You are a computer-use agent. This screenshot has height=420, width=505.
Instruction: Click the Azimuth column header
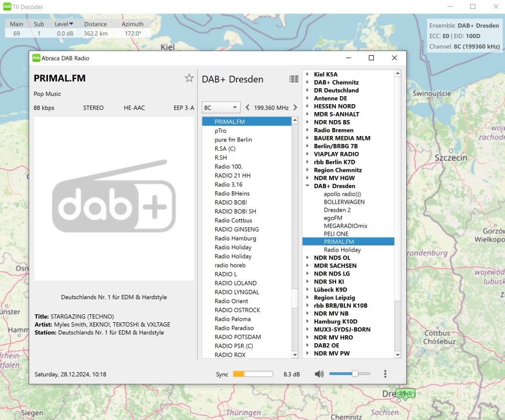coord(133,24)
